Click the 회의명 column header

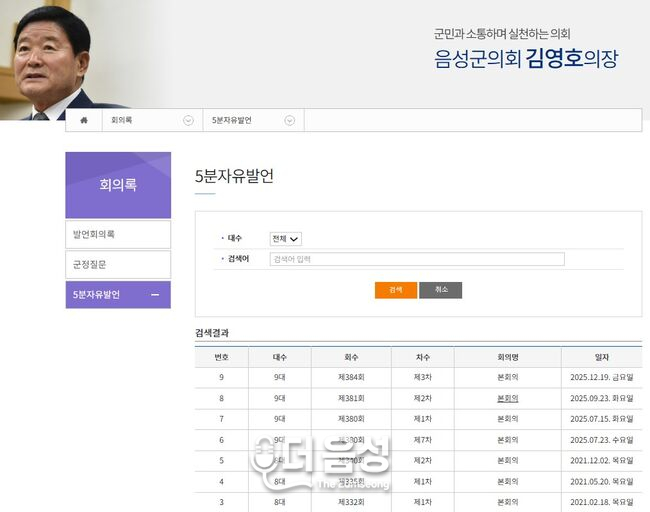pos(507,357)
